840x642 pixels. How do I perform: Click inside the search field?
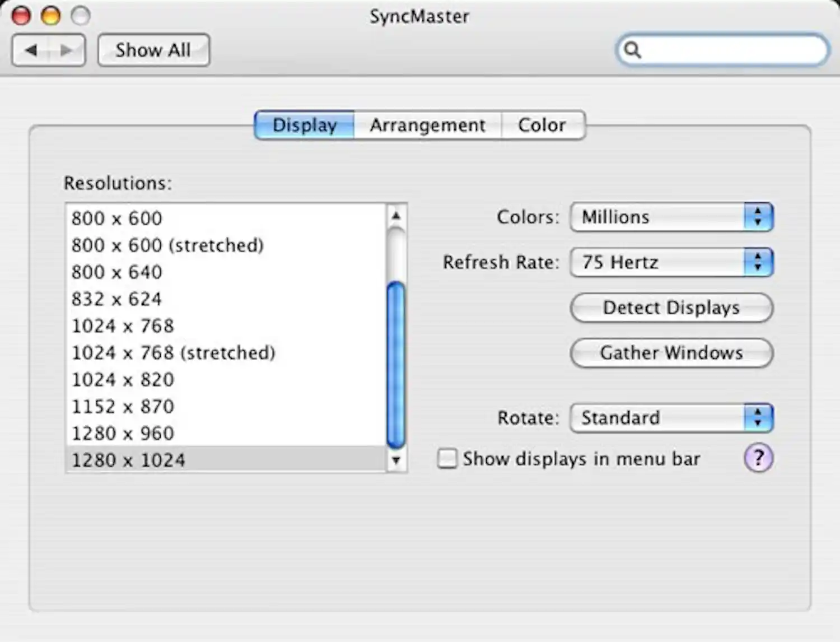tap(717, 50)
